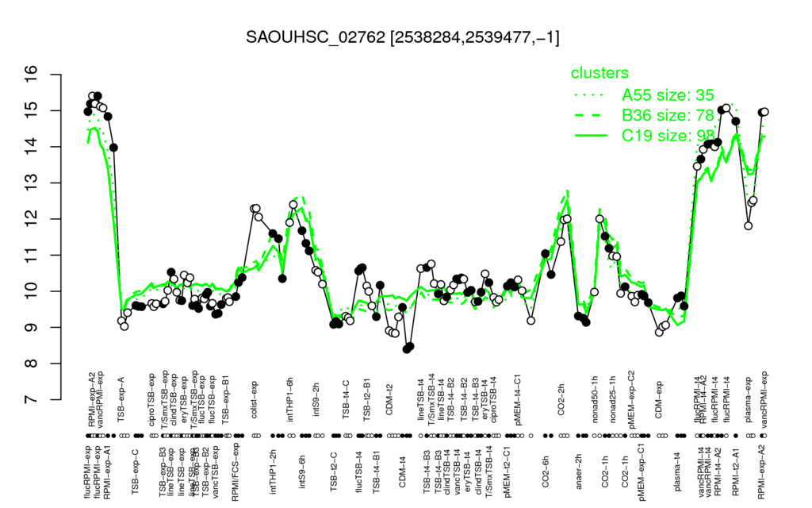Click the 'RPMI-exp-A2' bottom axis label

[x=761, y=471]
